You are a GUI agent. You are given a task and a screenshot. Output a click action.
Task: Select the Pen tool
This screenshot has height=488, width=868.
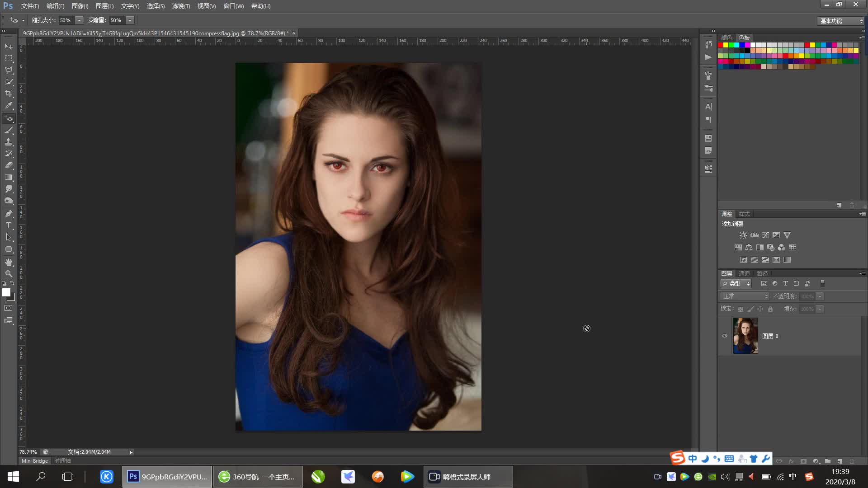click(x=9, y=213)
